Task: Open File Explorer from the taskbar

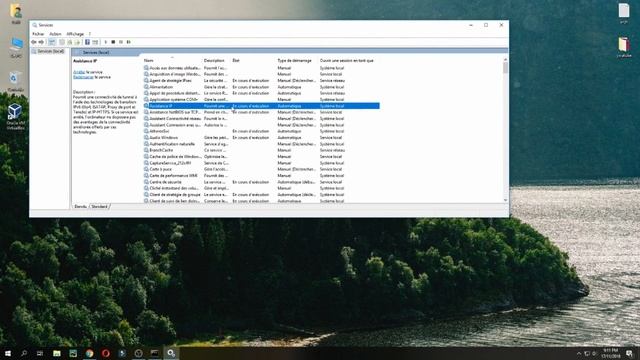Action: [x=57, y=353]
